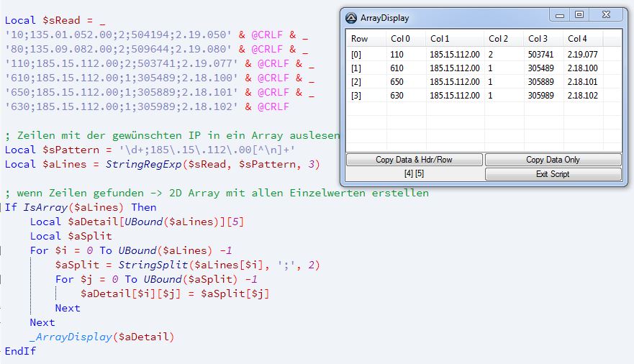Click the [4] [5] array dimensions label
Viewport: 634px width, 364px height.
tap(414, 174)
